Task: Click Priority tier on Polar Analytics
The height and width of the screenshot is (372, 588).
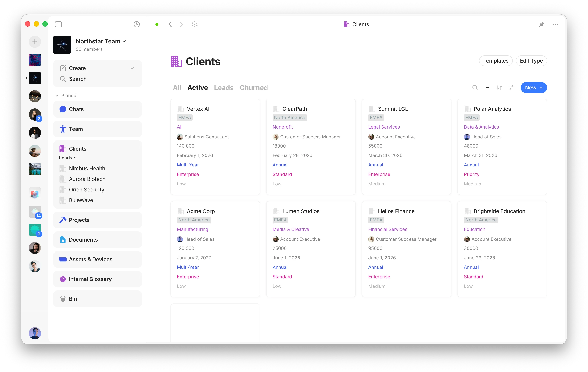Action: (471, 174)
